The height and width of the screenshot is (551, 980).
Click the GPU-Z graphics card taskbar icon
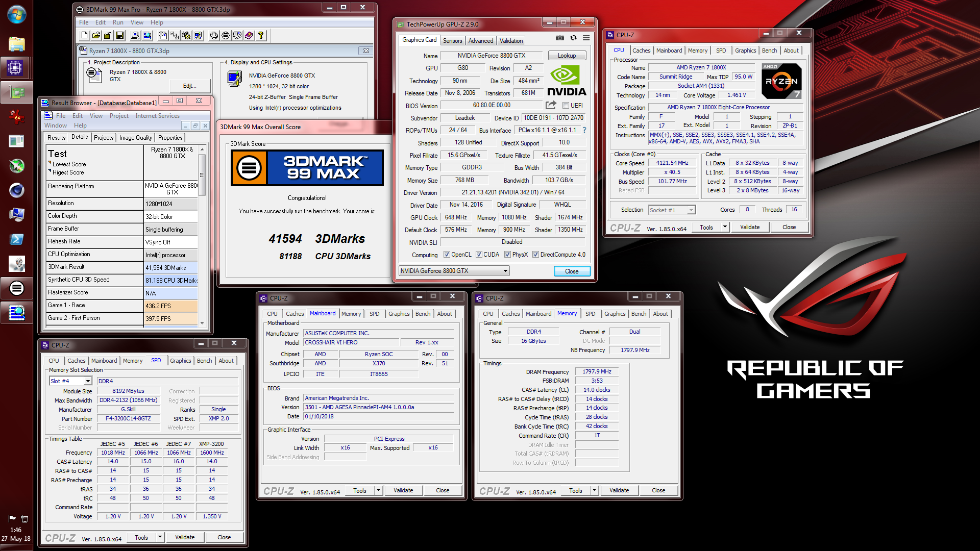click(x=17, y=92)
